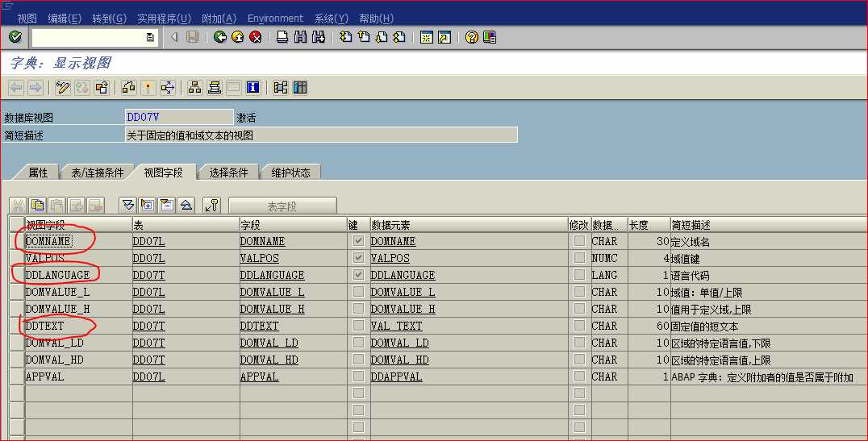Click the Graphic relationship icon
Screen dimensions: 868x441
(281, 87)
